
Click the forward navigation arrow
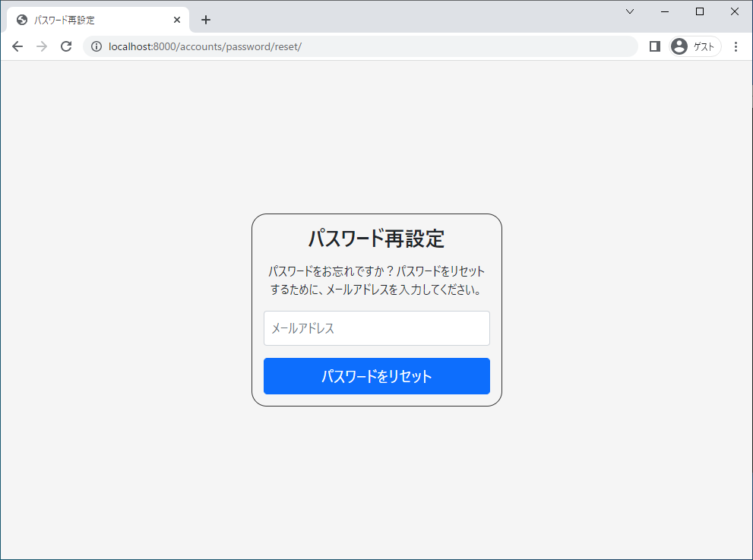[41, 46]
